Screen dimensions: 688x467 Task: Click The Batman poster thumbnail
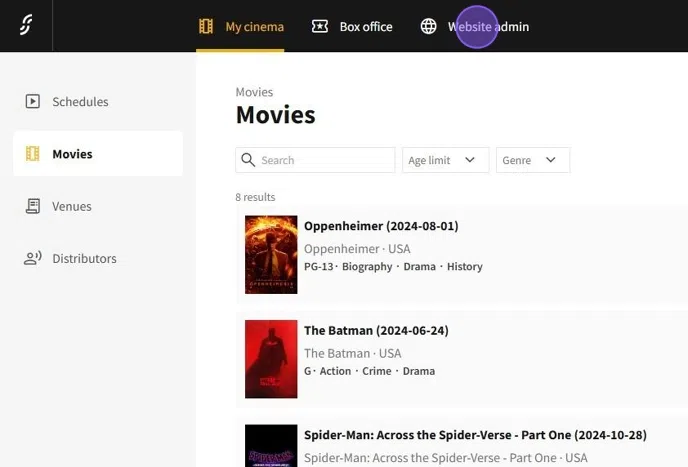(271, 358)
